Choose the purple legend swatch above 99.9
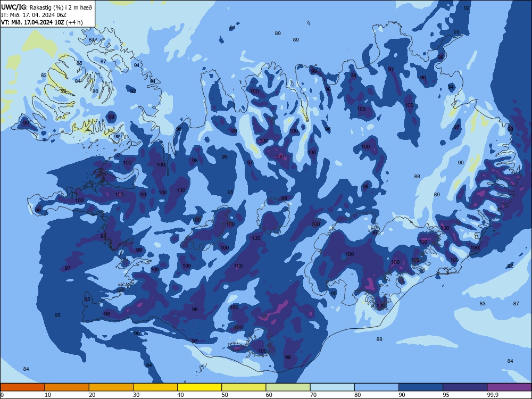The width and height of the screenshot is (532, 399). (x=509, y=387)
